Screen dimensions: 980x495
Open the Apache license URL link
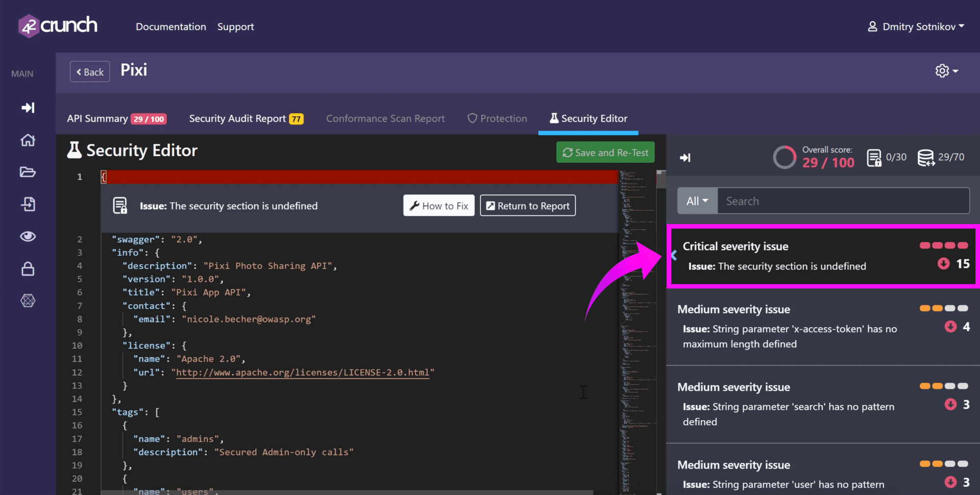[303, 373]
